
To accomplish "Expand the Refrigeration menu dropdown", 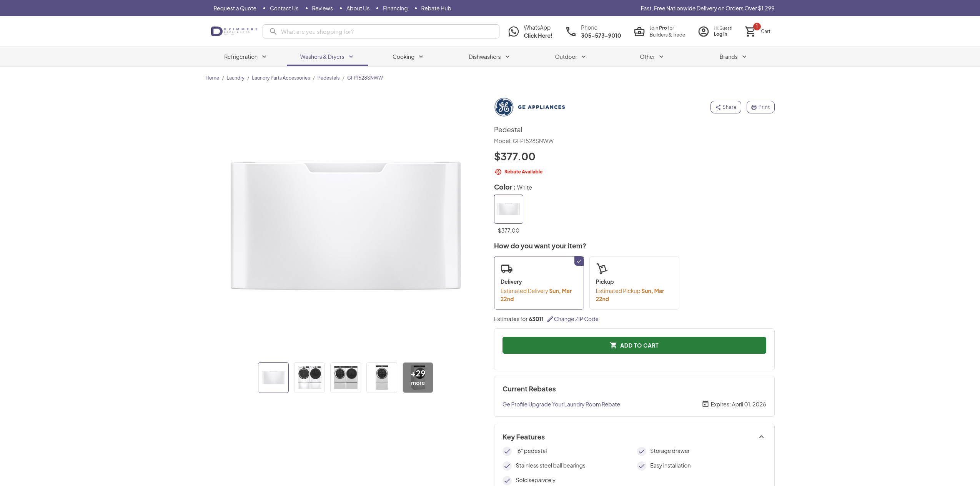I will (x=245, y=57).
